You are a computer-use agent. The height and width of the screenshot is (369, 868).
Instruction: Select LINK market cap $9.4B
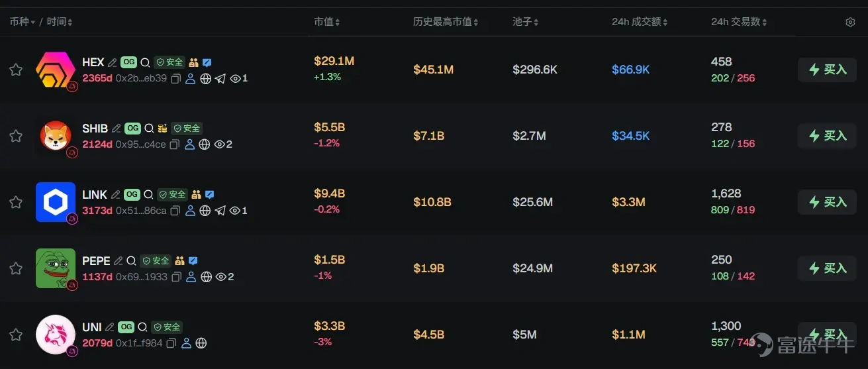tap(329, 194)
